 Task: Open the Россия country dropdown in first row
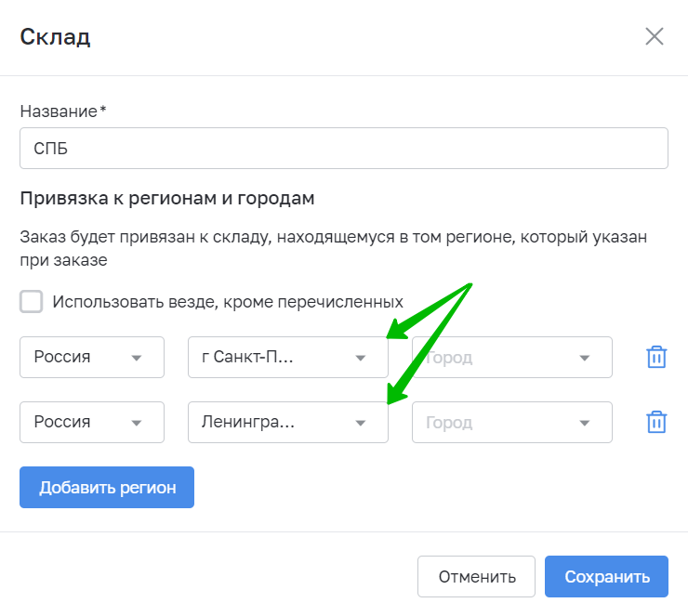tap(92, 357)
